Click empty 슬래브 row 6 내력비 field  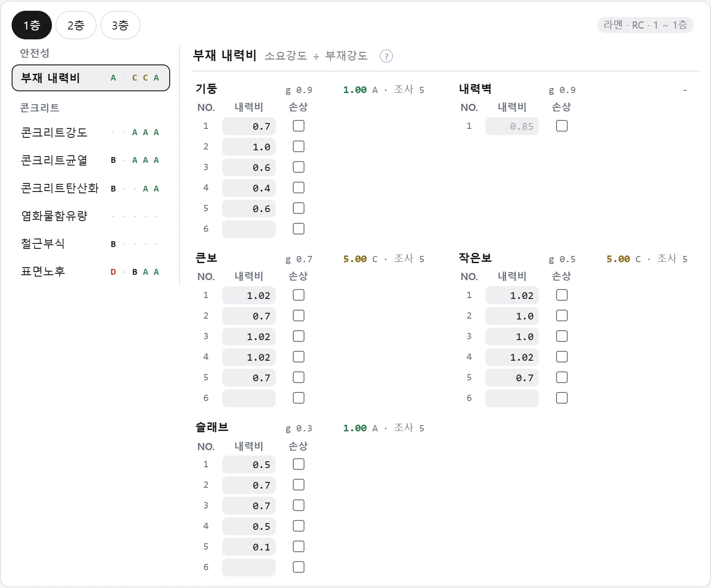(x=249, y=567)
